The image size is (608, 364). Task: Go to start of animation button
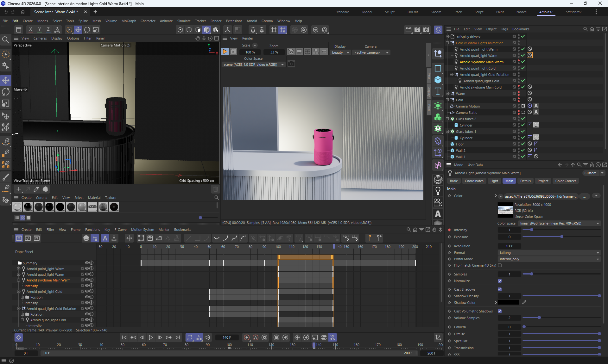point(124,337)
